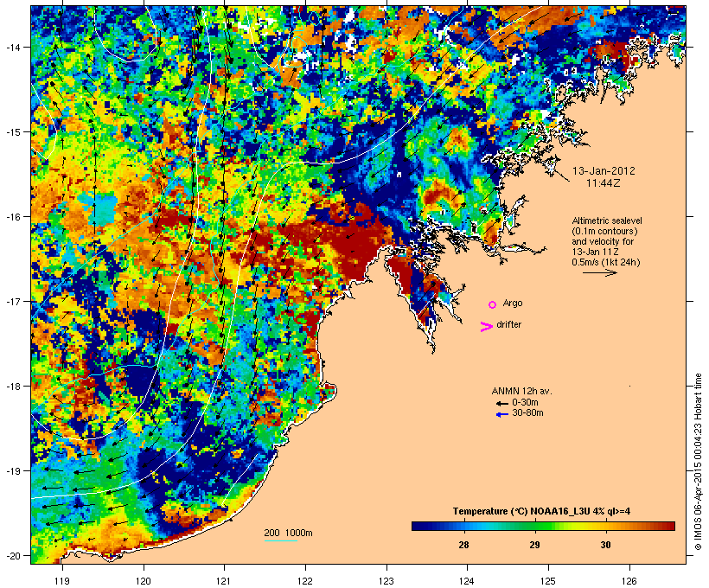709x588 pixels.
Task: Click latitude label -14 on axis
Action: point(12,47)
